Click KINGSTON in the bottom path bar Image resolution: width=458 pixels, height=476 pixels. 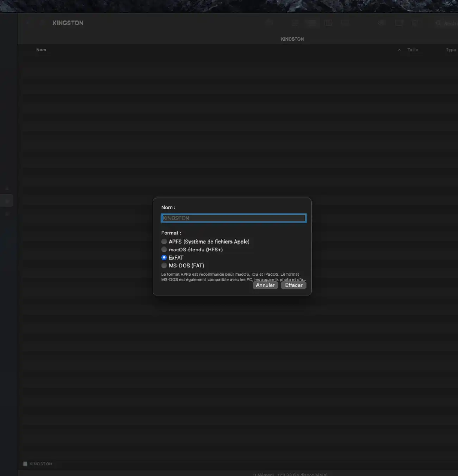(x=41, y=464)
